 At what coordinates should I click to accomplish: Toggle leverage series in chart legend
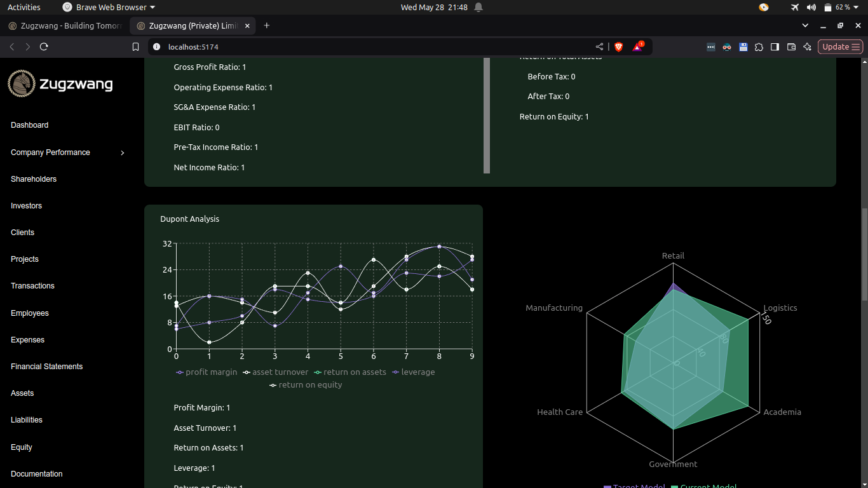click(x=414, y=372)
